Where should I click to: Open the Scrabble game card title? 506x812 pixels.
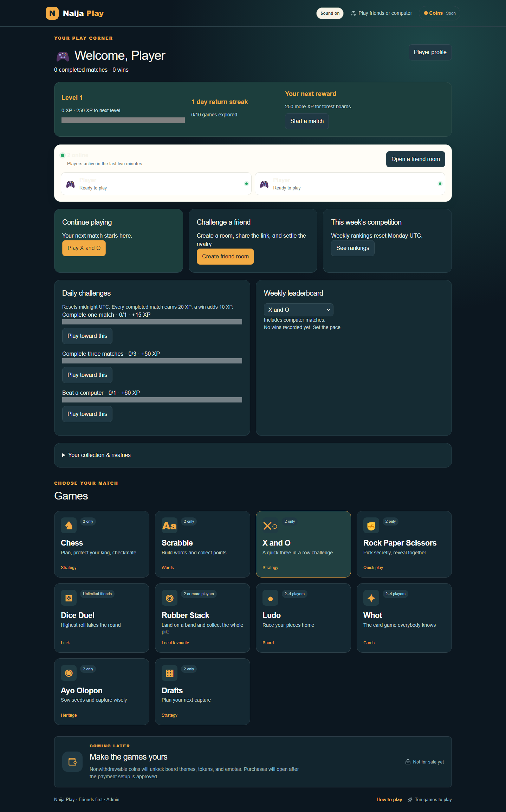pos(177,543)
